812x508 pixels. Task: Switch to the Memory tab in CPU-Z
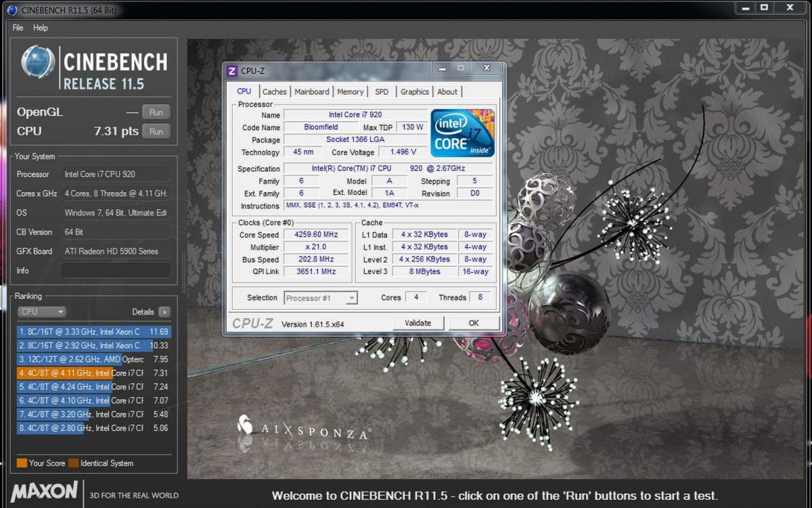point(351,92)
